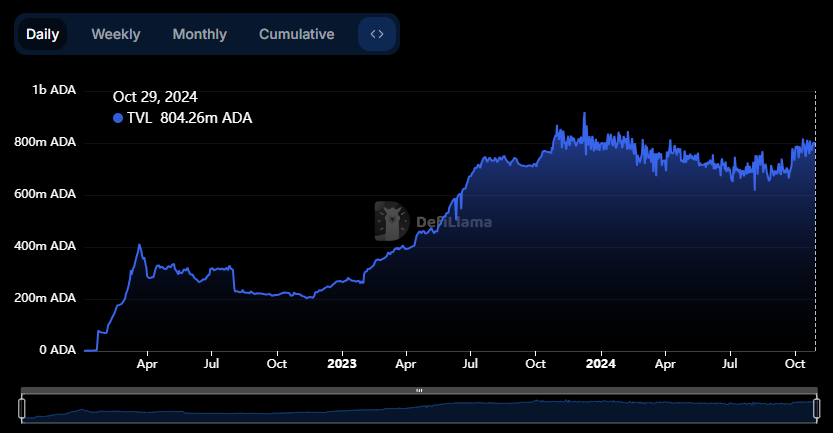Click the '1b ADA' axis label
Image resolution: width=833 pixels, height=433 pixels.
(54, 90)
